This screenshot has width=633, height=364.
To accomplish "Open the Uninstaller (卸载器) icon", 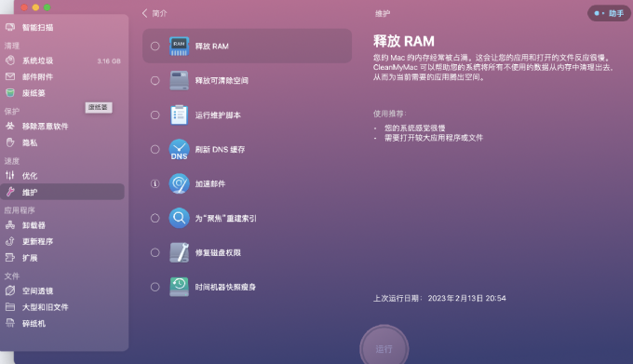I will point(10,224).
